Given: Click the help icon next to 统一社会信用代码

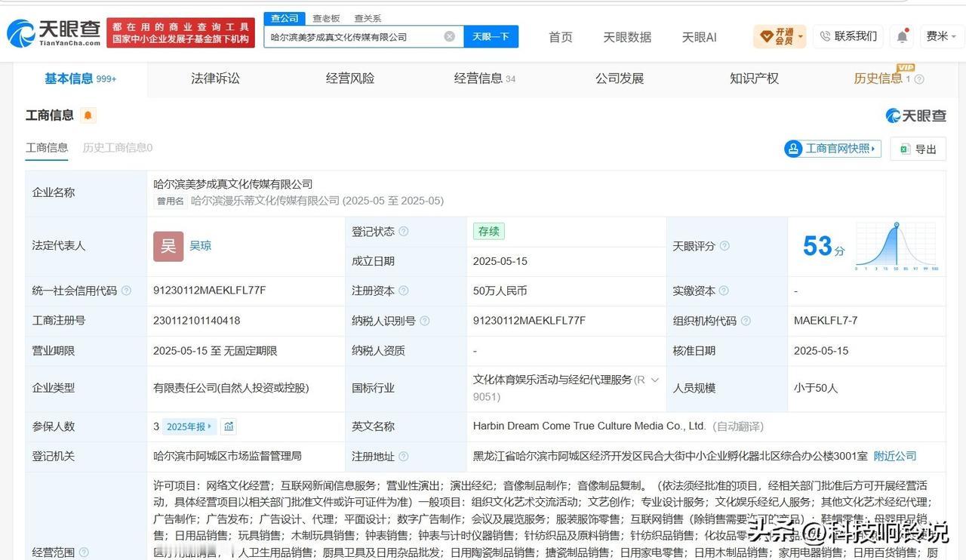Looking at the screenshot, I should tap(126, 291).
